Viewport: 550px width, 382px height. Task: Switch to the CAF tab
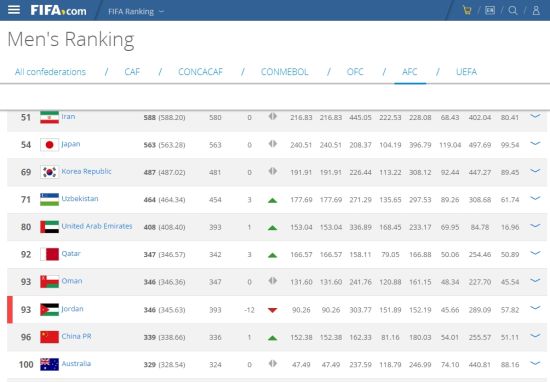[x=132, y=72]
